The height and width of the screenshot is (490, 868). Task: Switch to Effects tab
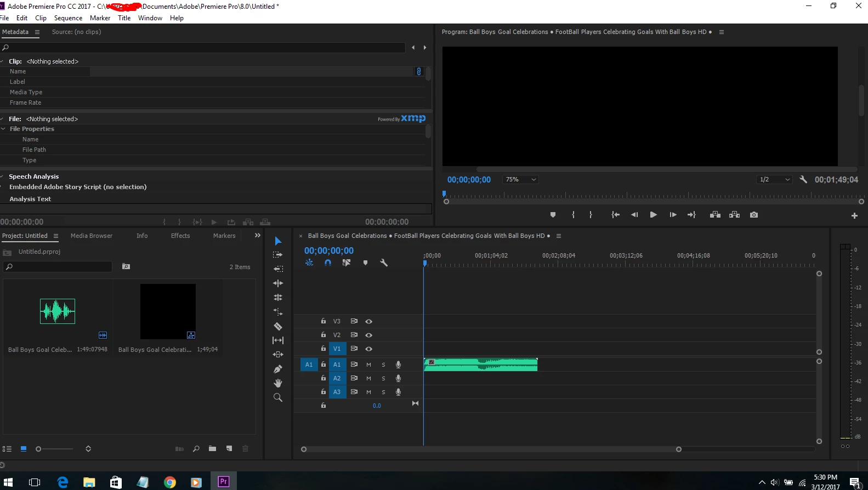(180, 236)
